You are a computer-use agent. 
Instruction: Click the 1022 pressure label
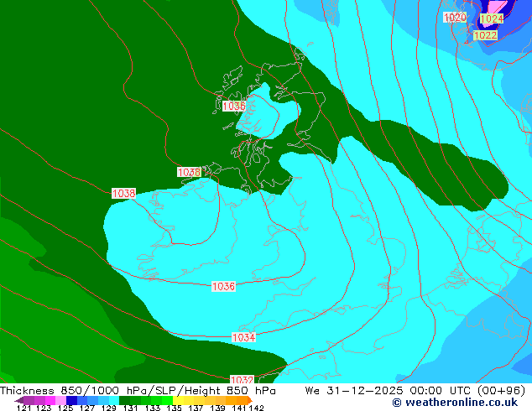point(485,35)
